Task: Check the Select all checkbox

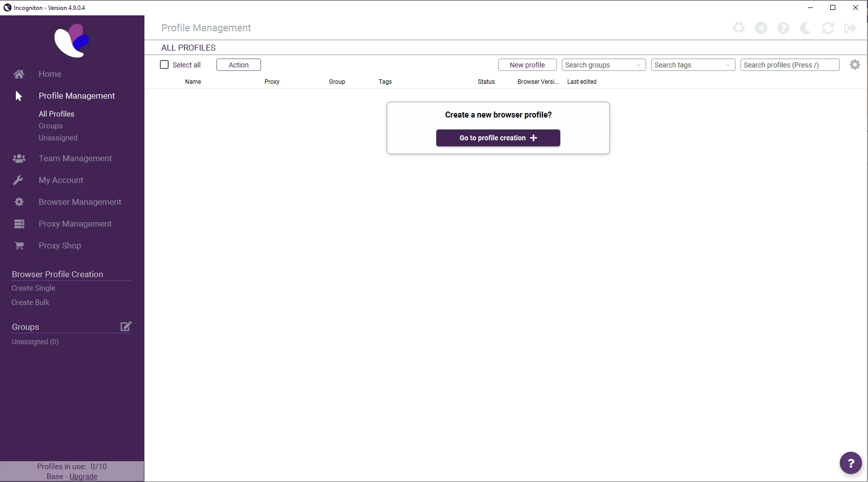Action: (x=164, y=64)
